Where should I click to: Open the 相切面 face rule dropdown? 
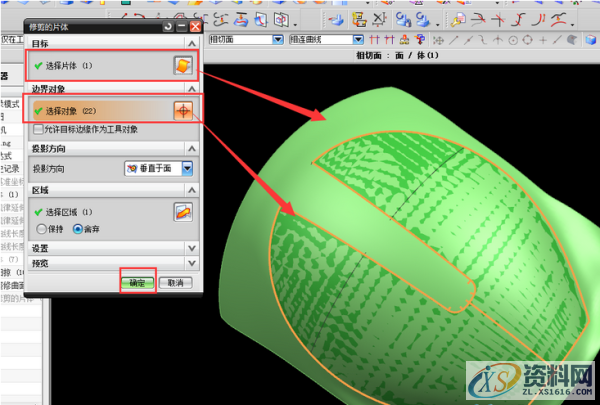pos(277,40)
